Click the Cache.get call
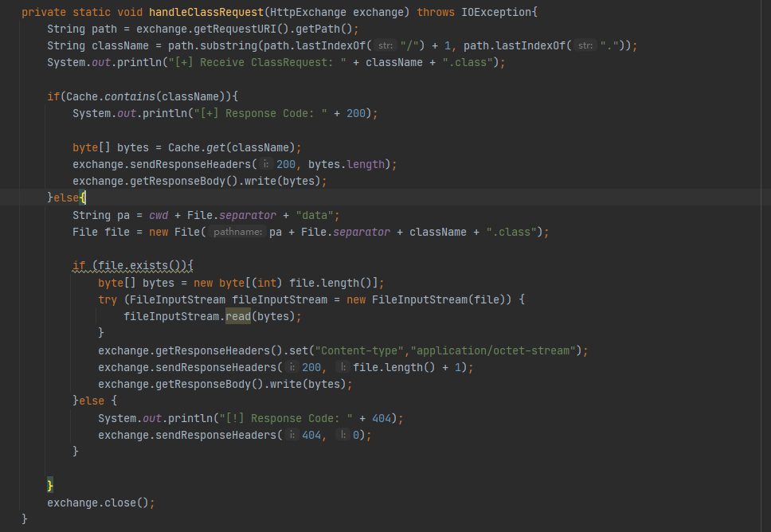The height and width of the screenshot is (532, 771). (x=197, y=147)
